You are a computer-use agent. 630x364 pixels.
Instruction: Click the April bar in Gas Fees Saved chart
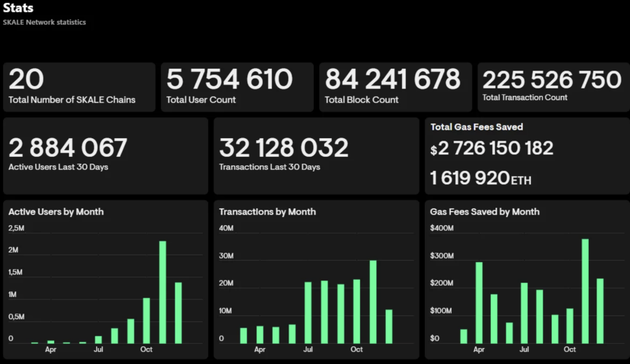(x=479, y=303)
